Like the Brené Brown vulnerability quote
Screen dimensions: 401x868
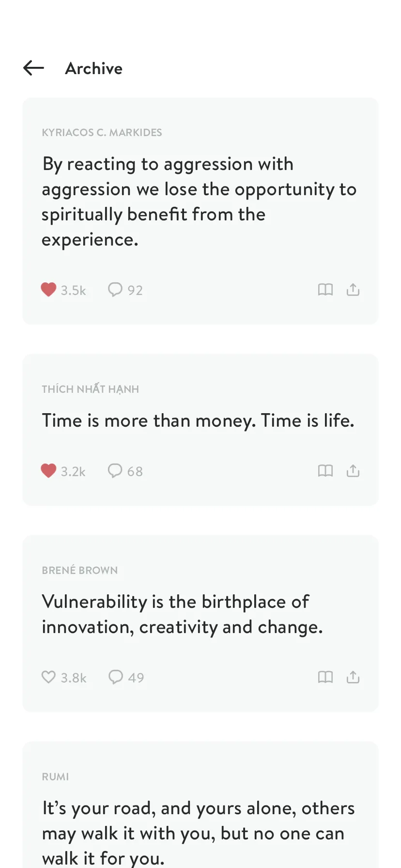48,677
